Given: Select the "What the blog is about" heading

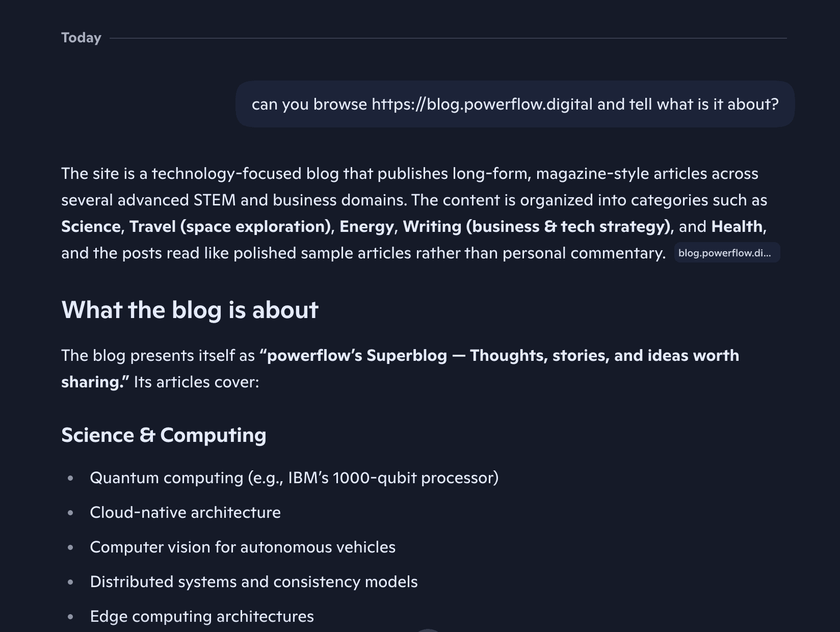Looking at the screenshot, I should coord(190,309).
